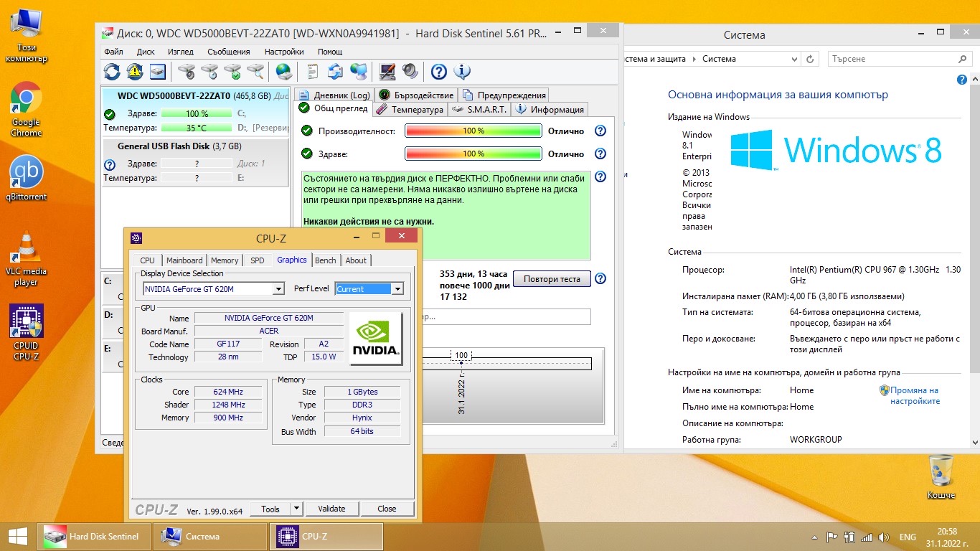Select the Този компютър desktop icon
Image resolution: width=980 pixels, height=551 pixels.
[26, 34]
